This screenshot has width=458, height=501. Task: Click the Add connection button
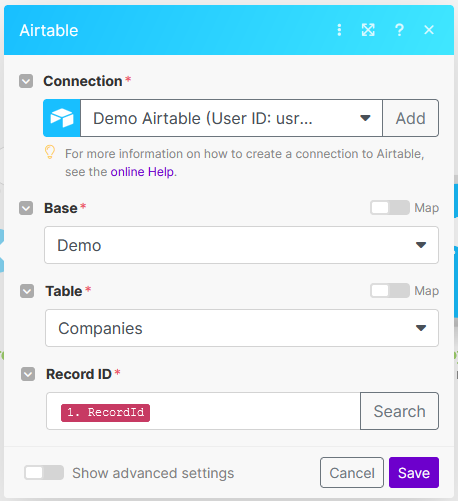click(x=411, y=118)
